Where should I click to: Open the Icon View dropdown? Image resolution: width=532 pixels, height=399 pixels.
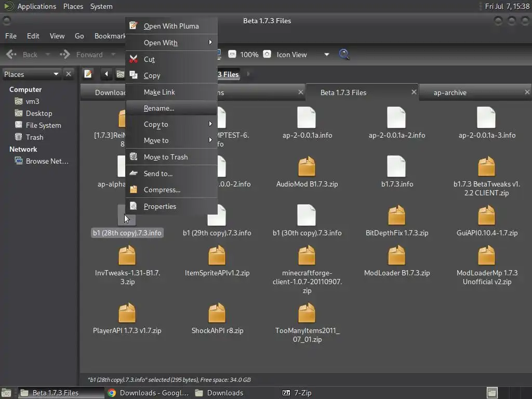303,55
